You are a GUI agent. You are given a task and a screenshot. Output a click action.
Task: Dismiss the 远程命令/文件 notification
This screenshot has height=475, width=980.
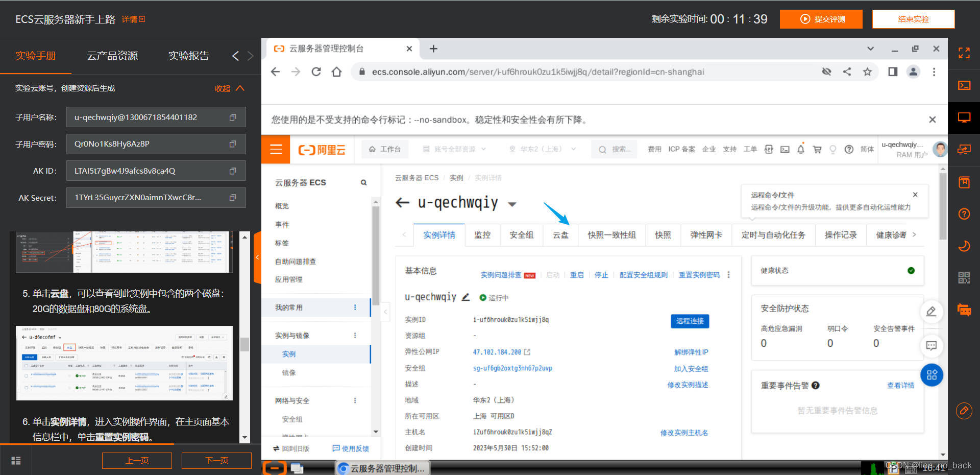(915, 195)
